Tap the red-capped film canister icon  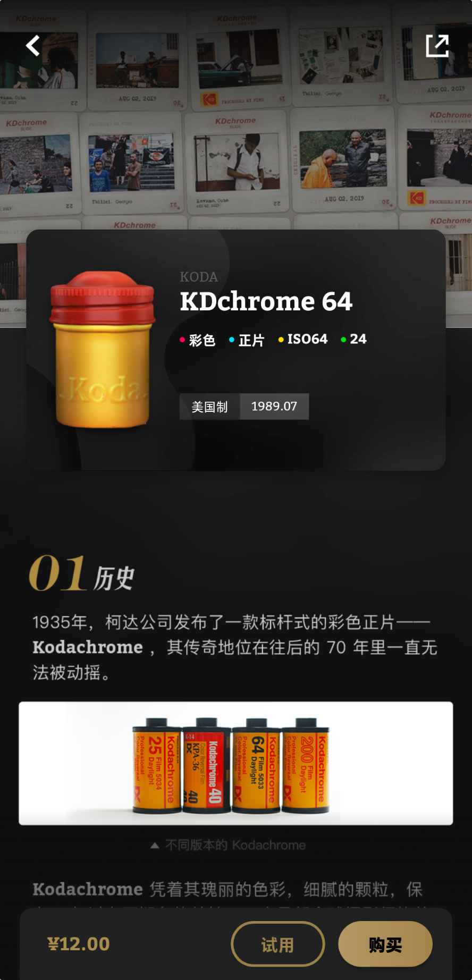click(x=102, y=349)
